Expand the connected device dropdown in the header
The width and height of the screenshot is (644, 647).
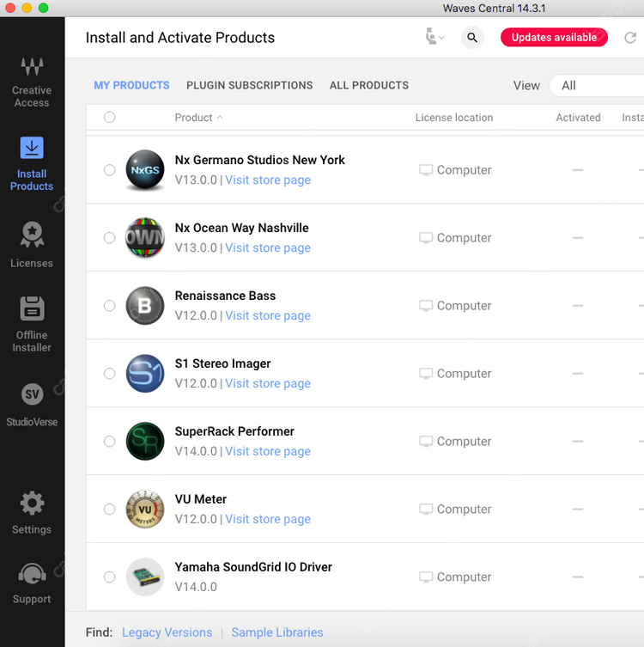tap(434, 38)
